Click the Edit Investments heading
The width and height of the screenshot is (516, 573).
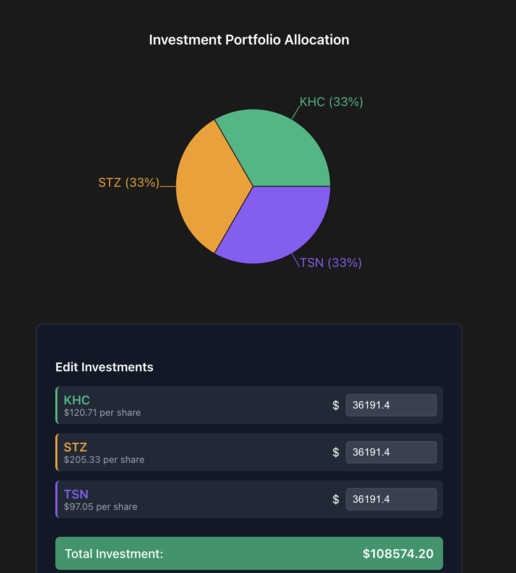pos(104,367)
